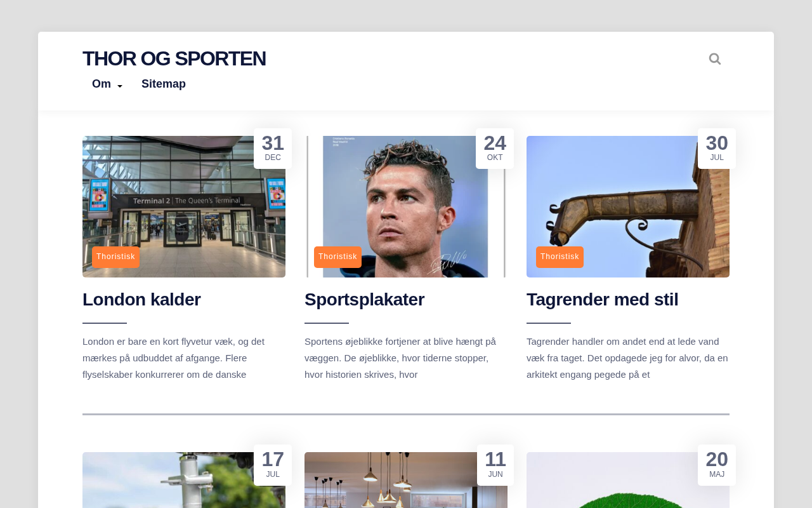The height and width of the screenshot is (508, 812).
Task: Click the 30 Jul date badge
Action: (x=717, y=149)
